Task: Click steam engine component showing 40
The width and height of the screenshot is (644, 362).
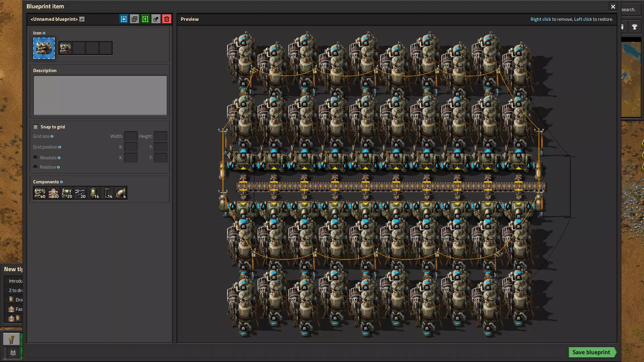Action: 40,193
